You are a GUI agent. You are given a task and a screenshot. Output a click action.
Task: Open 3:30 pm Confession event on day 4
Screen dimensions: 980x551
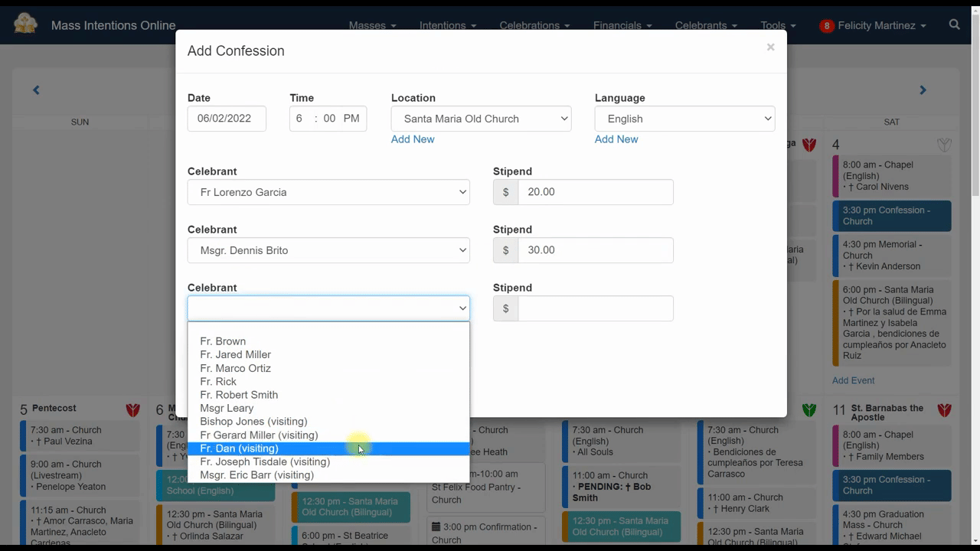coord(892,216)
